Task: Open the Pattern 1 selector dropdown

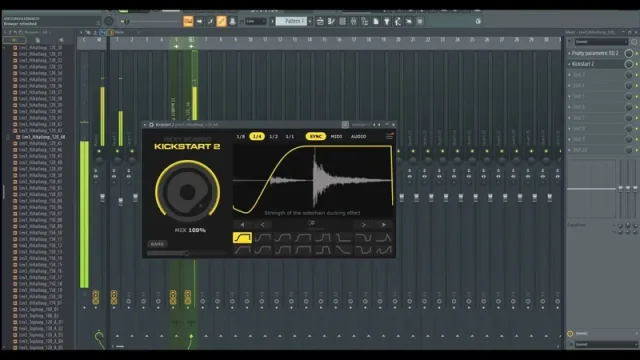Action: tap(310, 21)
